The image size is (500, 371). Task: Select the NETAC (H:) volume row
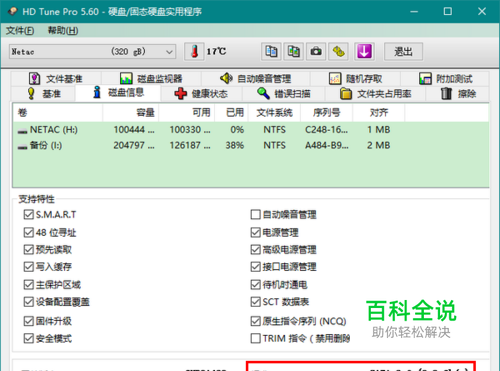pyautogui.click(x=251, y=130)
